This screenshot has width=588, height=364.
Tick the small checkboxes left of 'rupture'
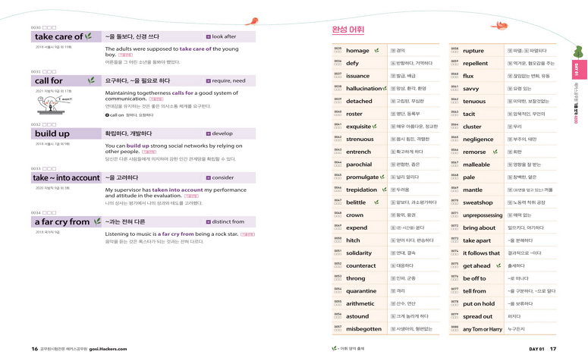pos(454,52)
